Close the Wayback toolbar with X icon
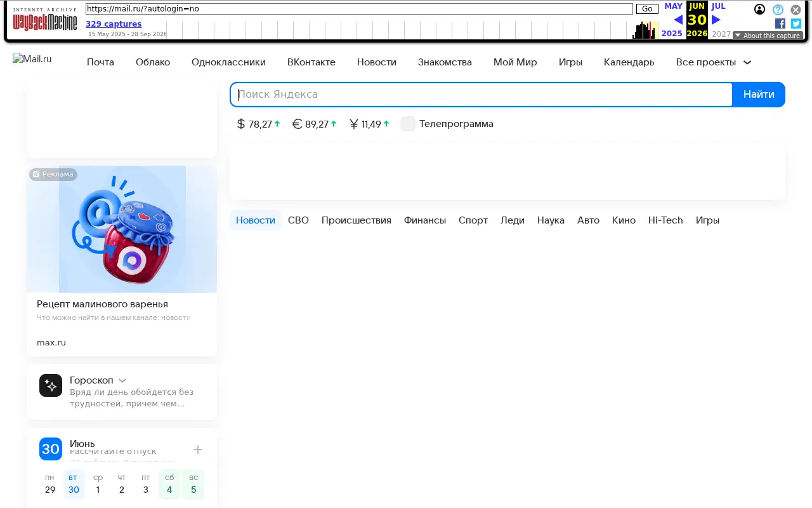The width and height of the screenshot is (812, 508). coord(796,10)
